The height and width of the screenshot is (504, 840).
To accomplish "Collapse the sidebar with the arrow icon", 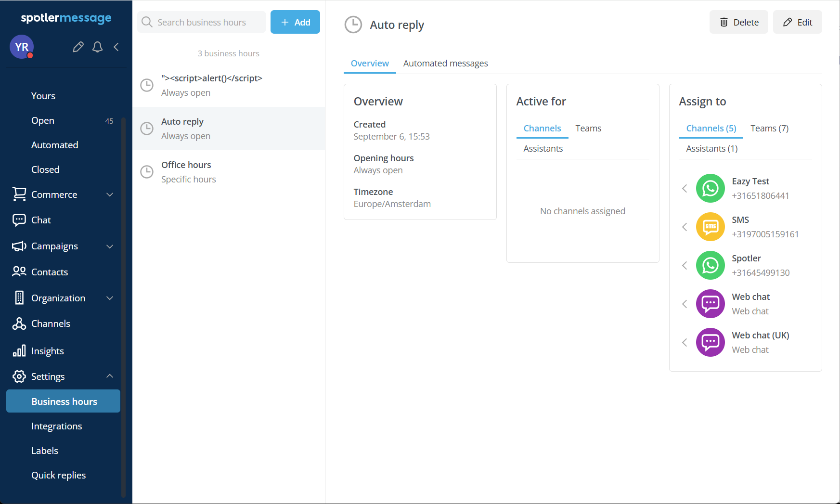I will tap(116, 47).
